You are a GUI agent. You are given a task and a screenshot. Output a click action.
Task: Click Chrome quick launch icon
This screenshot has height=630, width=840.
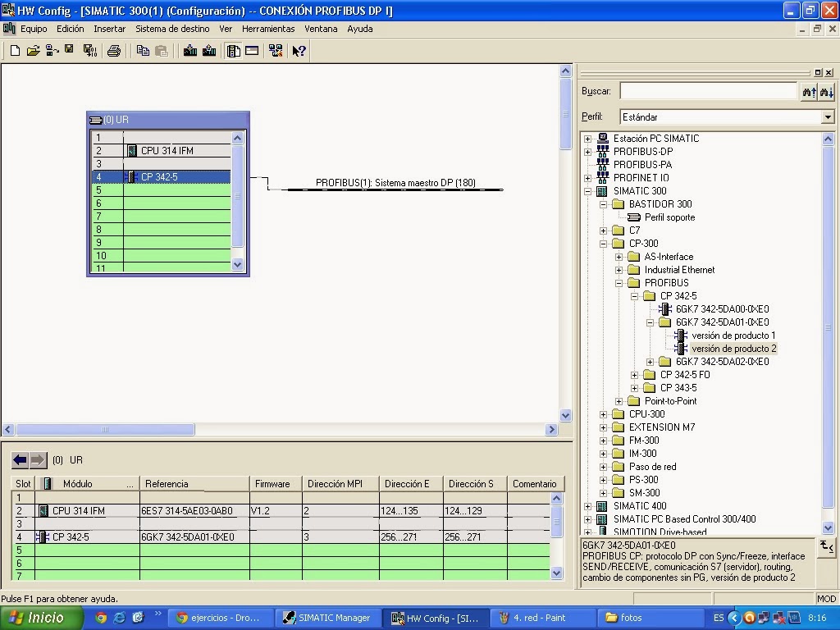pyautogui.click(x=101, y=618)
